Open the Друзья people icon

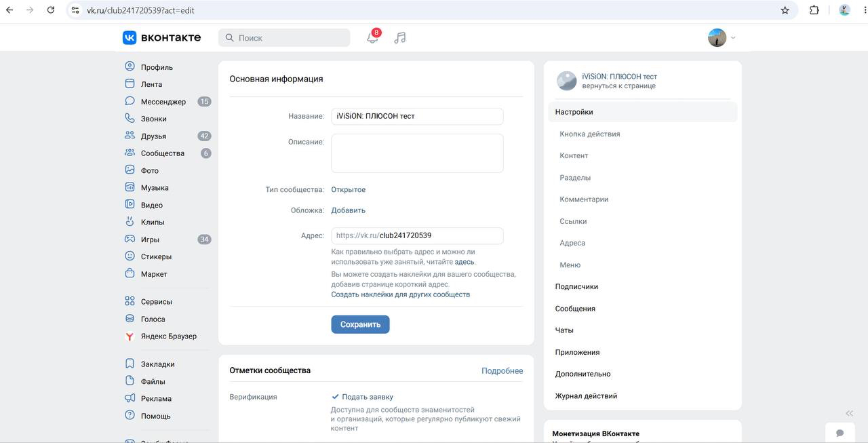(130, 136)
